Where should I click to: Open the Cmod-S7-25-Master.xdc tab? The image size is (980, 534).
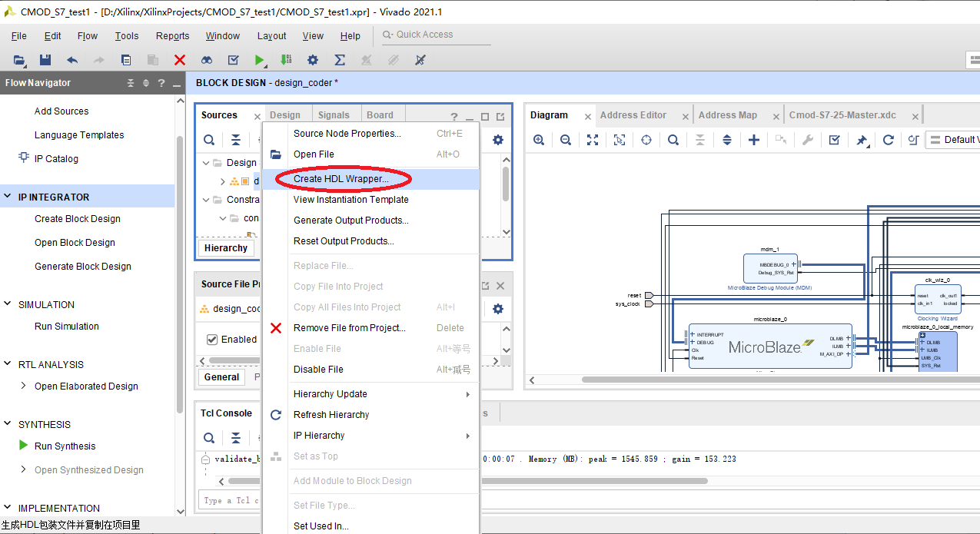pos(842,115)
